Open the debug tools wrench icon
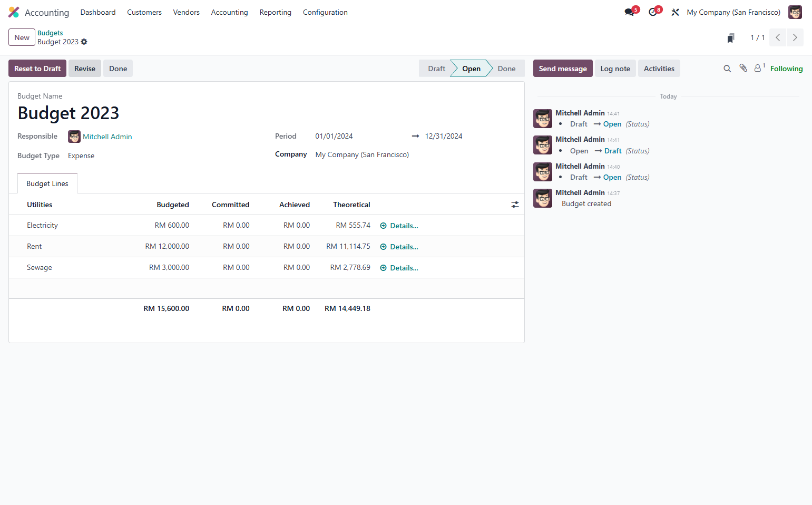This screenshot has width=812, height=505. click(x=675, y=12)
